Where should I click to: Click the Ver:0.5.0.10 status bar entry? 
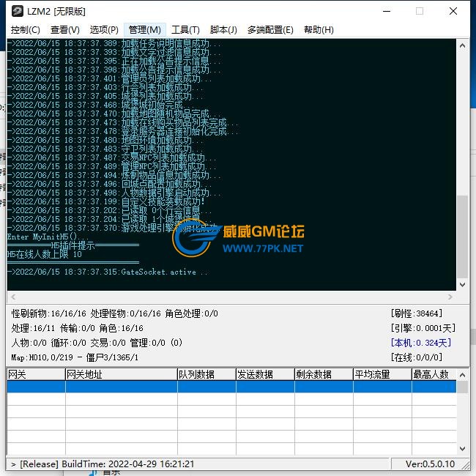coord(430,464)
